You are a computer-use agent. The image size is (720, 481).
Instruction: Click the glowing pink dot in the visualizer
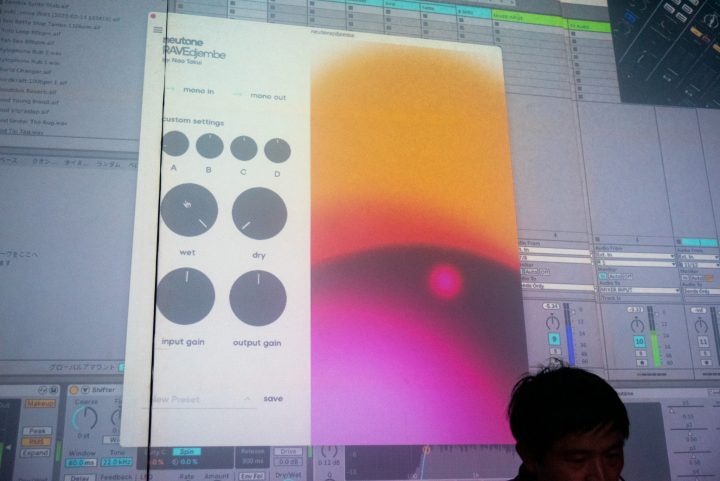444,281
